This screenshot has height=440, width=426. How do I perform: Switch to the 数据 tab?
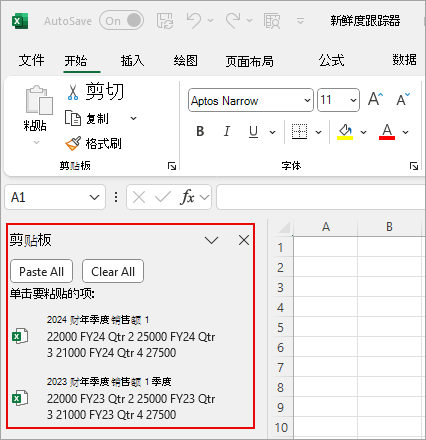[404, 60]
